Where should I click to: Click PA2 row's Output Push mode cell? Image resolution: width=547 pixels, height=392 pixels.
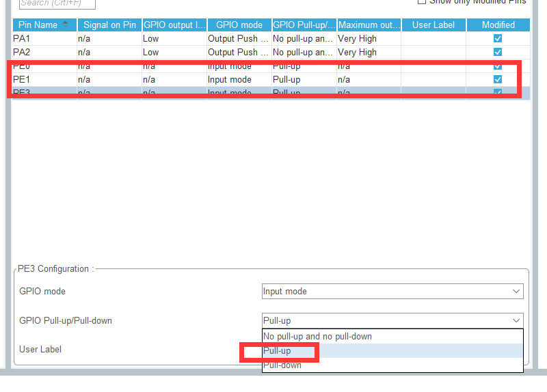[x=239, y=53]
